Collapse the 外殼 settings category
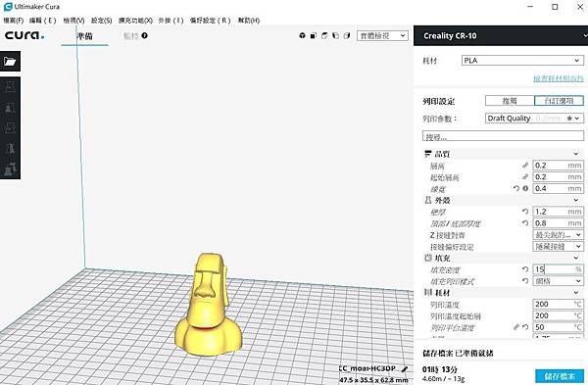This screenshot has height=385, width=588. coord(503,200)
